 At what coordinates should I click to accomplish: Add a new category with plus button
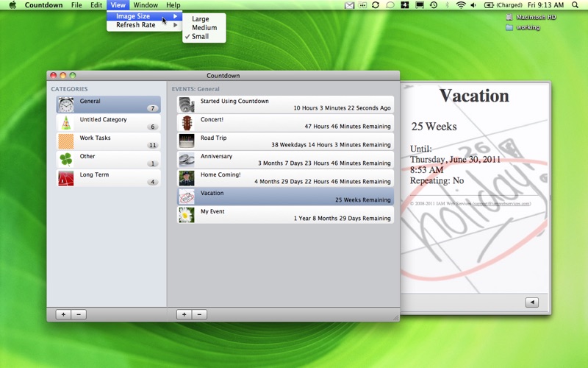pos(63,314)
